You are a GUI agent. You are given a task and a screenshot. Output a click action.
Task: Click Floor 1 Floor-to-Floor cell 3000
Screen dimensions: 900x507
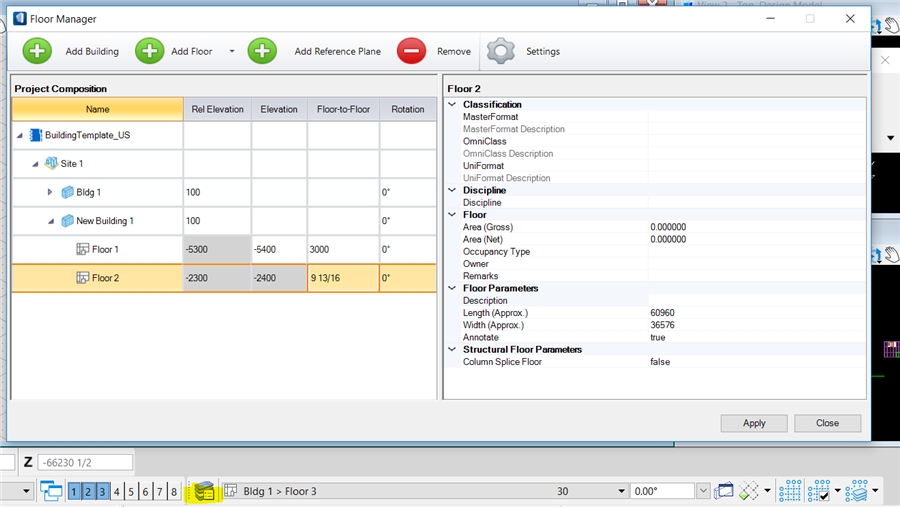click(x=343, y=249)
